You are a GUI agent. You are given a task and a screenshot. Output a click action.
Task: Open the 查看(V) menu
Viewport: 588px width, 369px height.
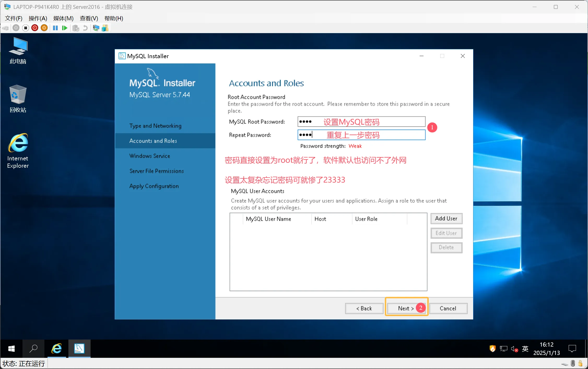(89, 18)
